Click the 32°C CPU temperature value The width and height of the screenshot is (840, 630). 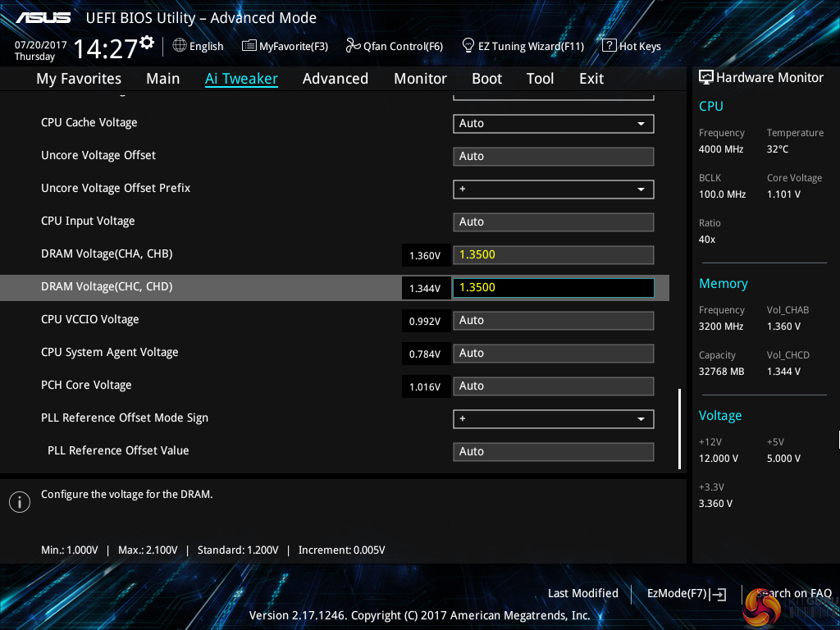pyautogui.click(x=778, y=149)
